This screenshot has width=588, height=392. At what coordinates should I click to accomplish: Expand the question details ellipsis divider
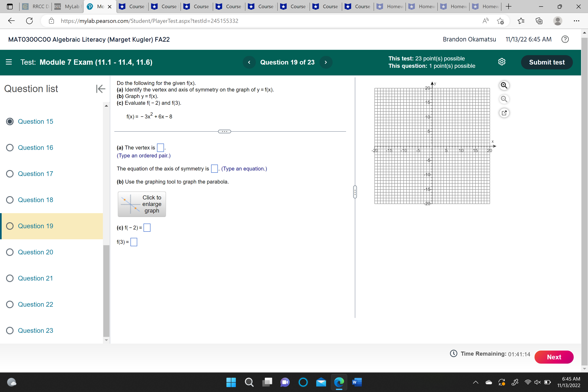[x=224, y=131]
